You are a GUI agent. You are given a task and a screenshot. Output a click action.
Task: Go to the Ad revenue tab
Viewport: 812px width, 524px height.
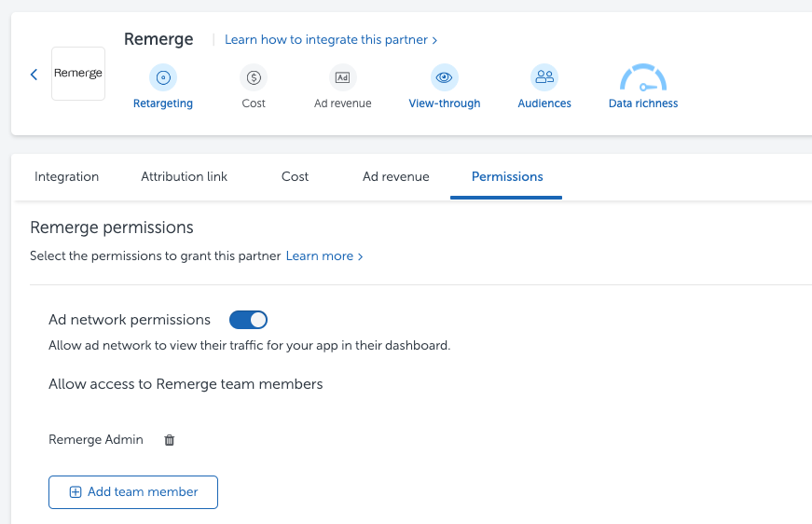pos(396,176)
